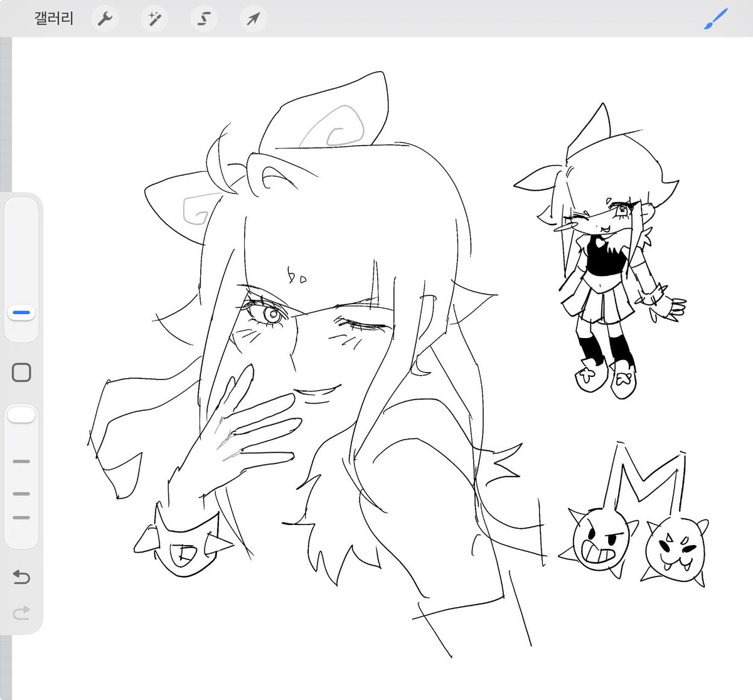The width and height of the screenshot is (753, 700).
Task: Undo the last stroke
Action: click(21, 576)
